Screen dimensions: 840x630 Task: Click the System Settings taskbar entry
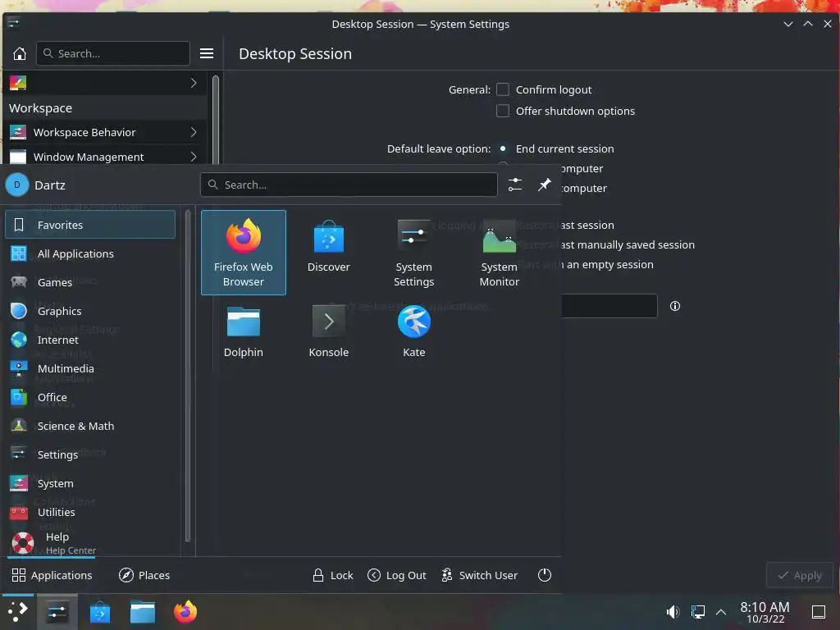pyautogui.click(x=57, y=611)
